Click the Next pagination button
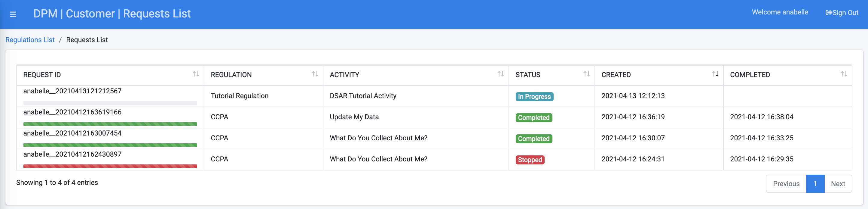The image size is (868, 209). click(x=838, y=184)
